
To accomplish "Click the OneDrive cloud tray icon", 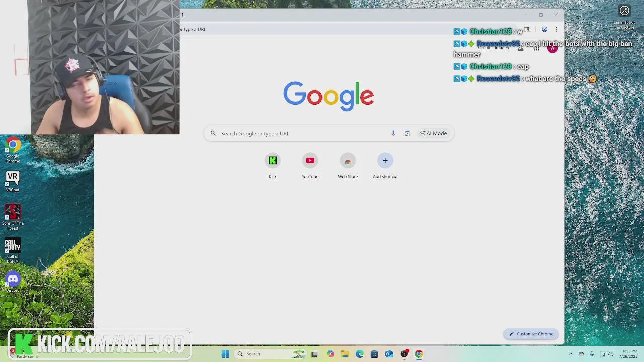I will tap(581, 354).
